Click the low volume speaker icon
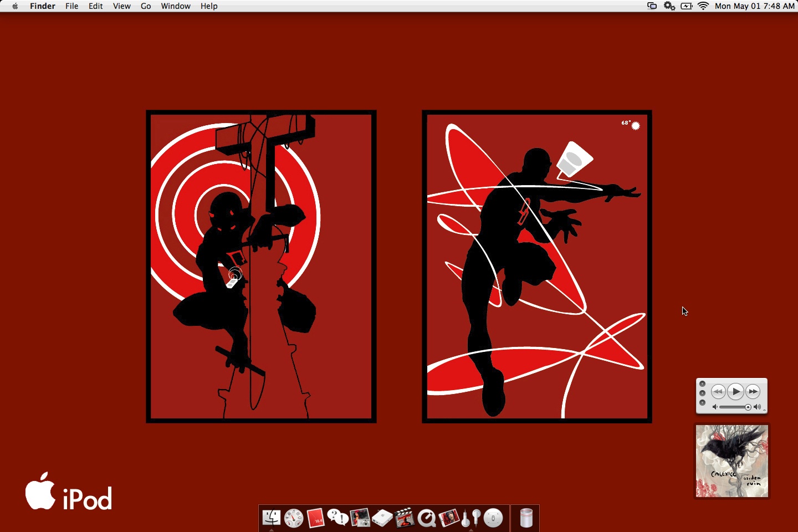Screen dimensions: 798x532 click(715, 407)
